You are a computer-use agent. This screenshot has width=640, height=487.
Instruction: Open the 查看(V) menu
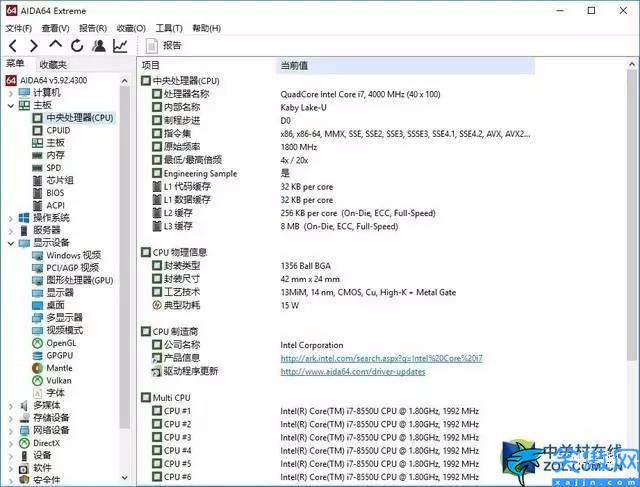55,28
